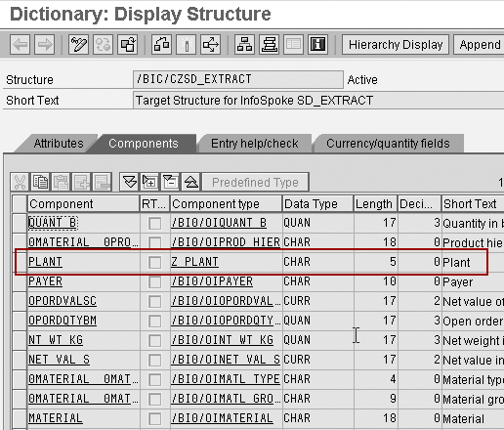504x430 pixels.
Task: Toggle the RTy checkbox for PLANT row
Action: pos(154,262)
